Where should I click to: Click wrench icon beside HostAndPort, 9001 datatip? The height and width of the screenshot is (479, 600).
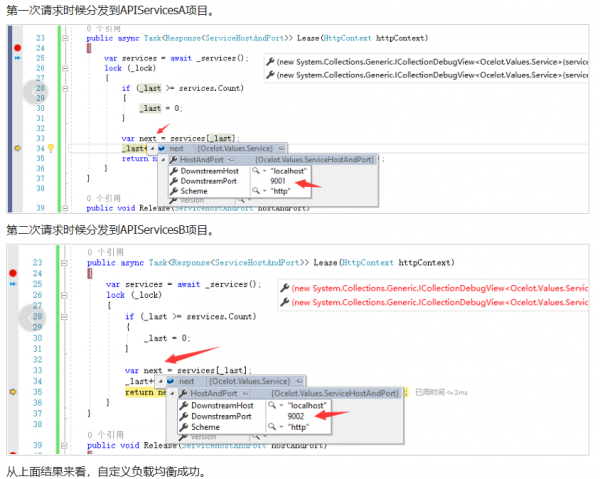pyautogui.click(x=173, y=160)
